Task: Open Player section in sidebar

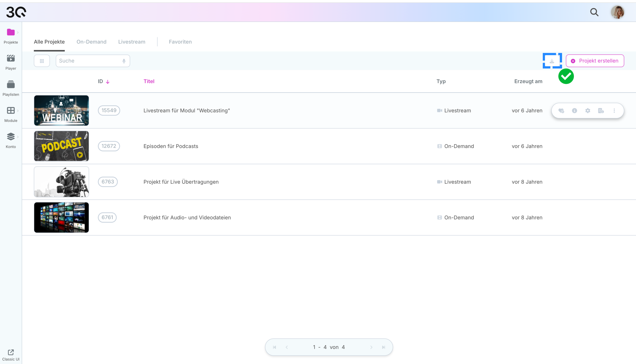Action: 11,62
